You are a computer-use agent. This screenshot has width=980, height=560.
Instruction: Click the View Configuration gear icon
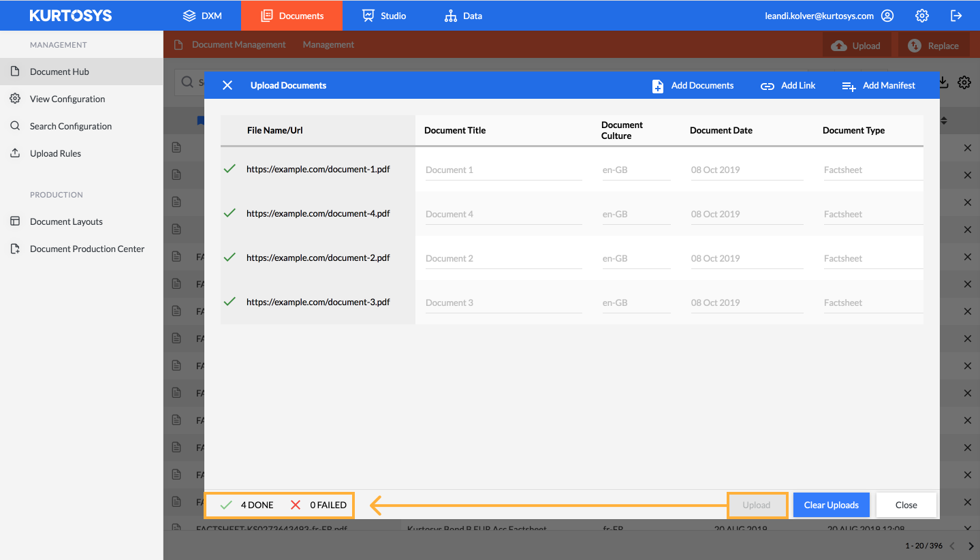(15, 98)
